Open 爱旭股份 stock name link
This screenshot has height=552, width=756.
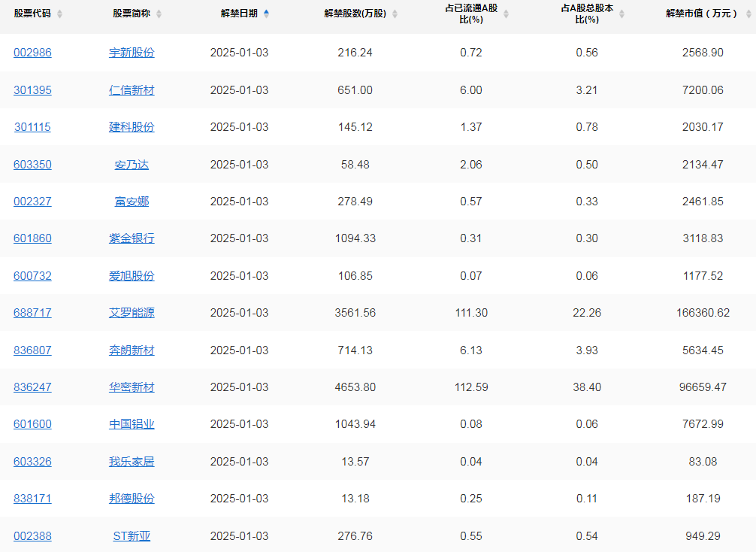point(132,276)
